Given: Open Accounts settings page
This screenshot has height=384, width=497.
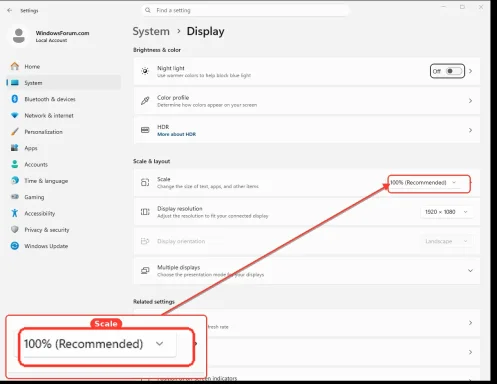Looking at the screenshot, I should [63, 164].
